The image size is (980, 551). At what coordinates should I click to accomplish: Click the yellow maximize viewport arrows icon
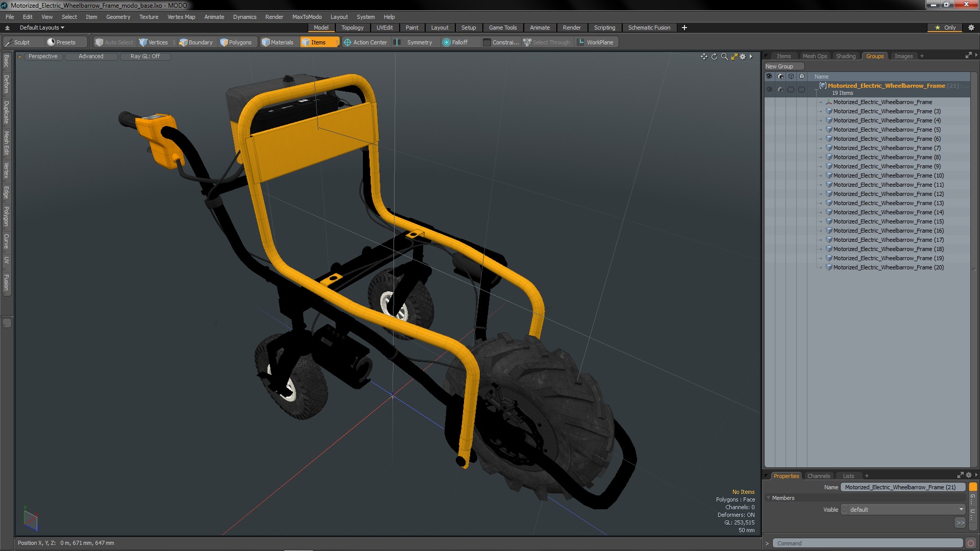[734, 57]
